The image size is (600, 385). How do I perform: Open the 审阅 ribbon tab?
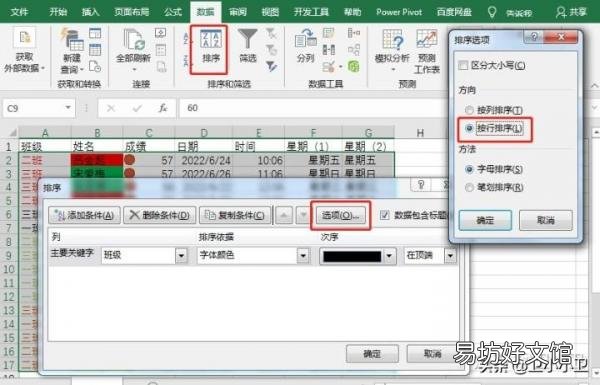point(238,12)
